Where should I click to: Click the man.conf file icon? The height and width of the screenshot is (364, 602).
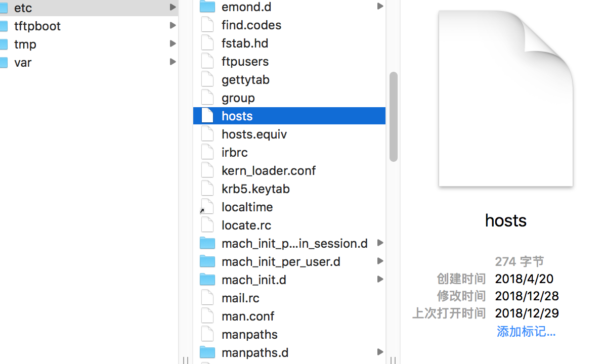[x=207, y=316]
